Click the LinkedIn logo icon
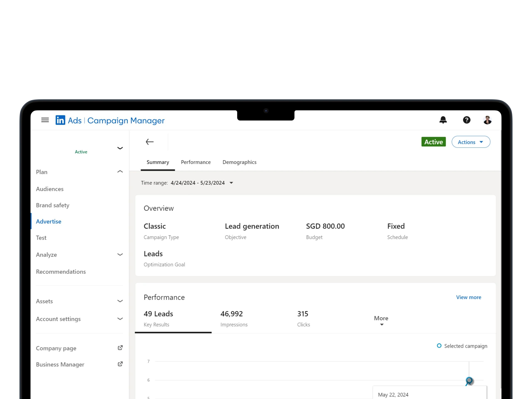Image resolution: width=532 pixels, height=399 pixels. click(60, 120)
